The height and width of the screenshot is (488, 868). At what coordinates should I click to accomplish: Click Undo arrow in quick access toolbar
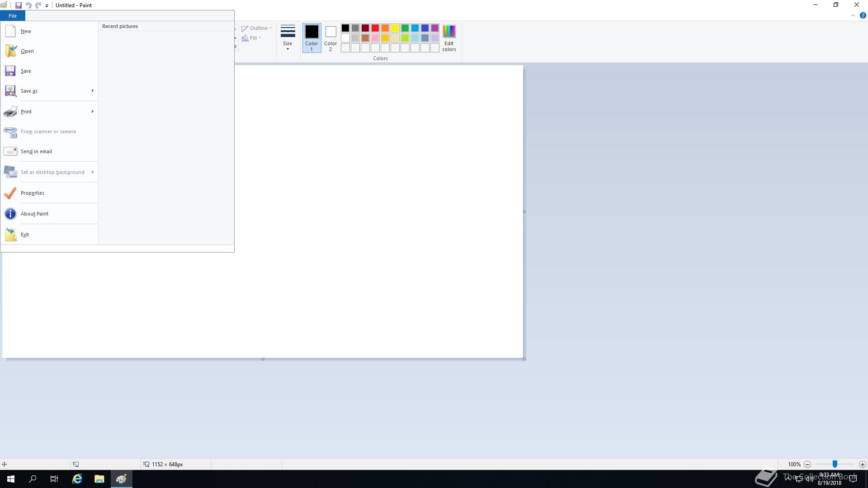28,5
